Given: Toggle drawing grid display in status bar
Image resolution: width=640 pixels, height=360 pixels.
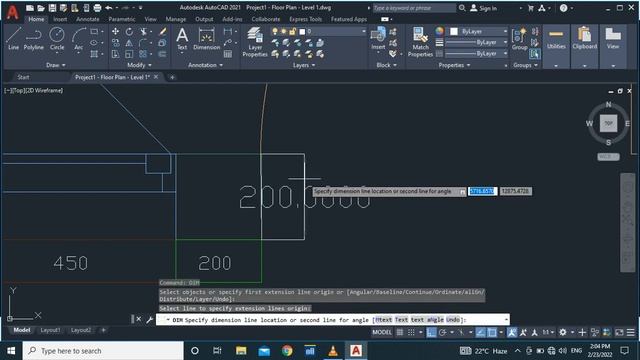Looking at the screenshot, I should point(400,333).
